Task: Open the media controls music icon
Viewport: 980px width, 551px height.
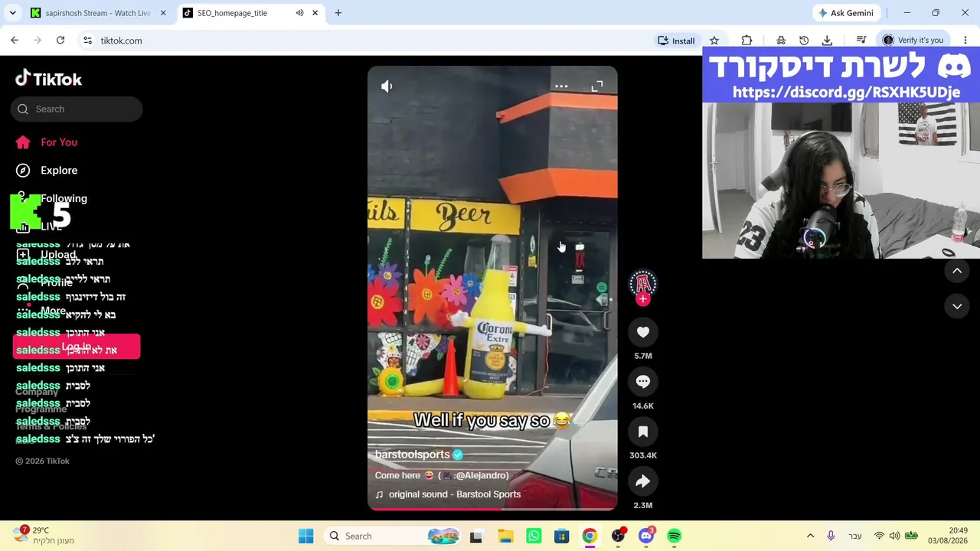Action: pyautogui.click(x=861, y=41)
